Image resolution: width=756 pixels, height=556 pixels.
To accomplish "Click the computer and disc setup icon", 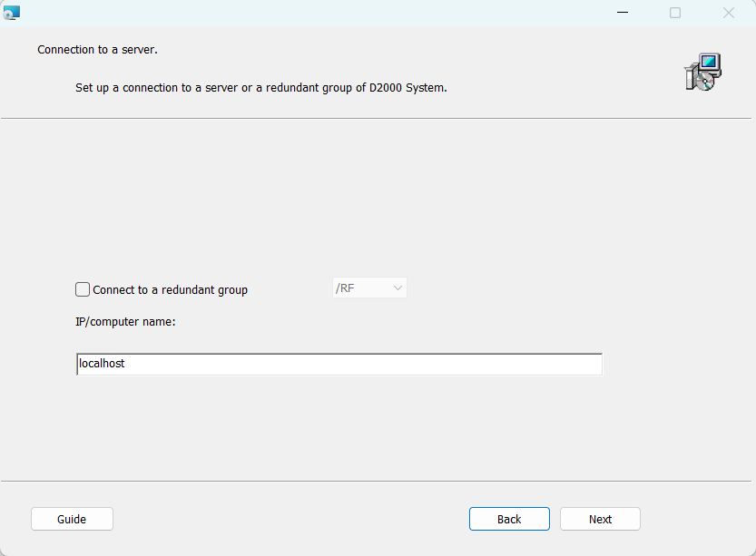I will point(702,73).
